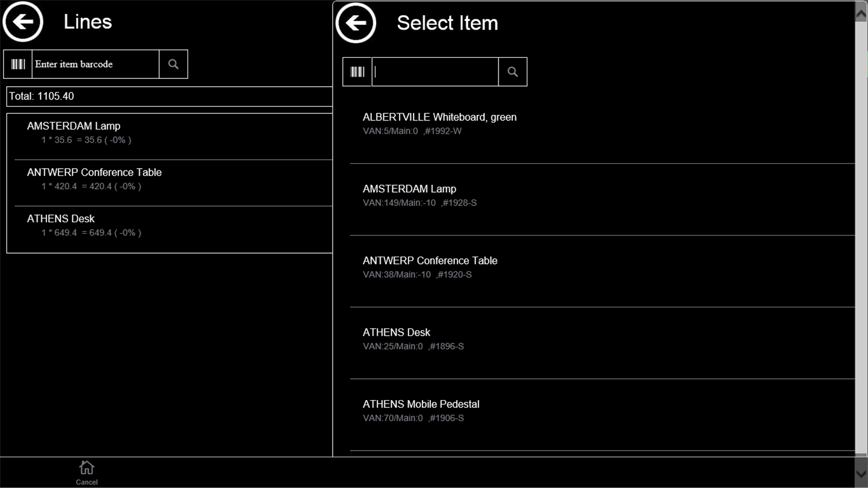Image resolution: width=868 pixels, height=488 pixels.
Task: Click the Select Item search text box
Action: point(435,72)
